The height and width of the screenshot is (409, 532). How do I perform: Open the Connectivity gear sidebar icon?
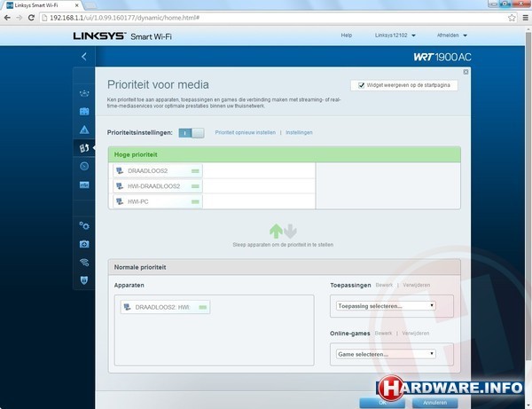pos(84,225)
